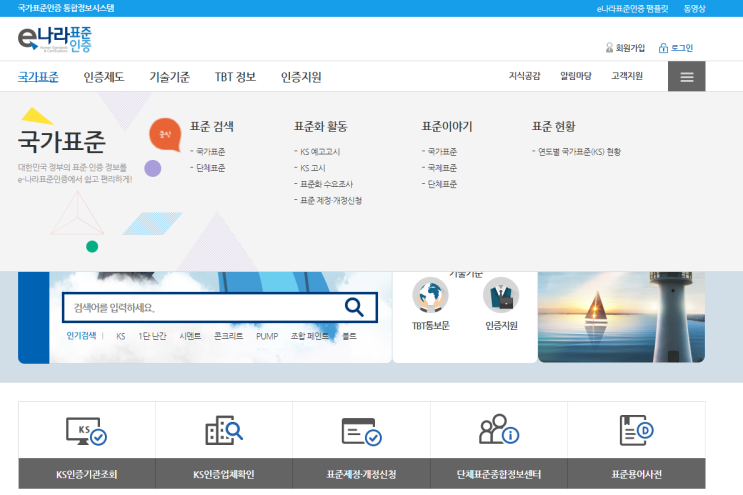Click the KS인증업체확인 building icon
Screen dimensions: 743x495
pos(224,430)
